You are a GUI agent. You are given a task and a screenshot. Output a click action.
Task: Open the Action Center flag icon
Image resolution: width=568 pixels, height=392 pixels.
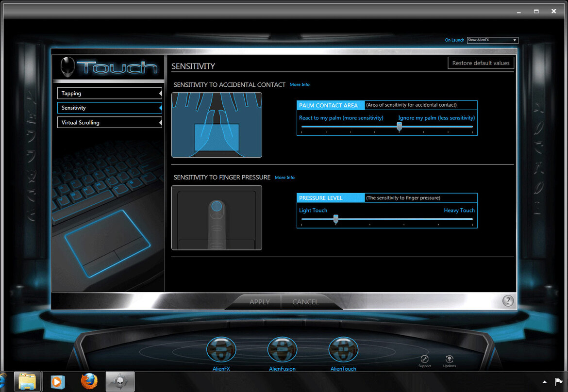[559, 381]
